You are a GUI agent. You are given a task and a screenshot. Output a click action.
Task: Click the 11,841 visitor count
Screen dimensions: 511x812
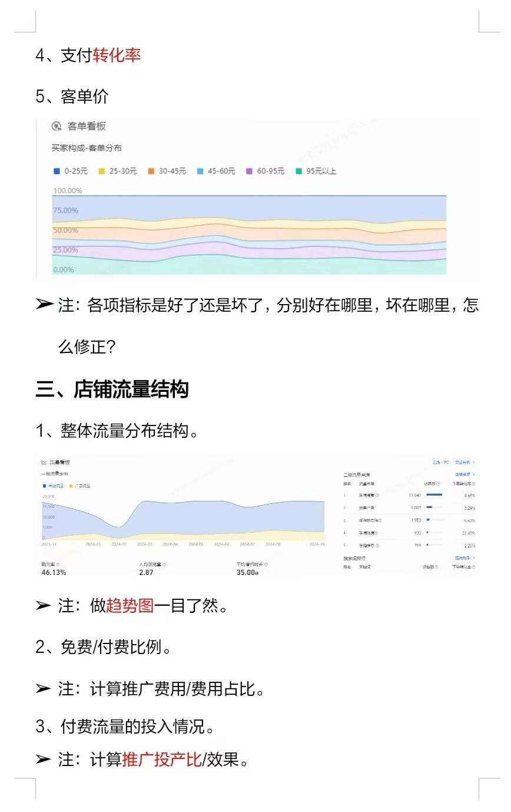click(x=415, y=495)
